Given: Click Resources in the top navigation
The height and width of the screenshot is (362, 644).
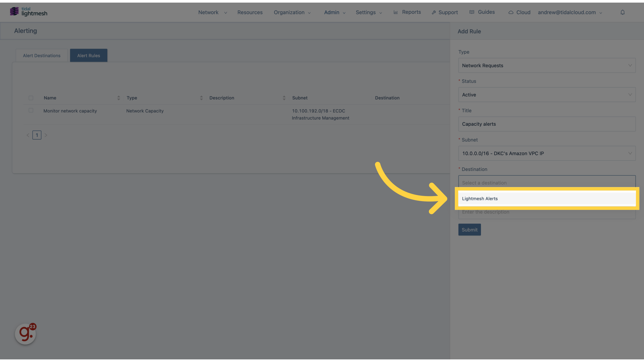Looking at the screenshot, I should [x=250, y=12].
